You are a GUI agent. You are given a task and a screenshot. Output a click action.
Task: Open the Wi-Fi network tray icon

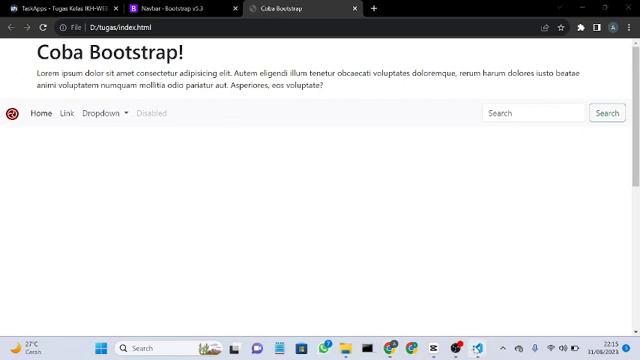551,348
